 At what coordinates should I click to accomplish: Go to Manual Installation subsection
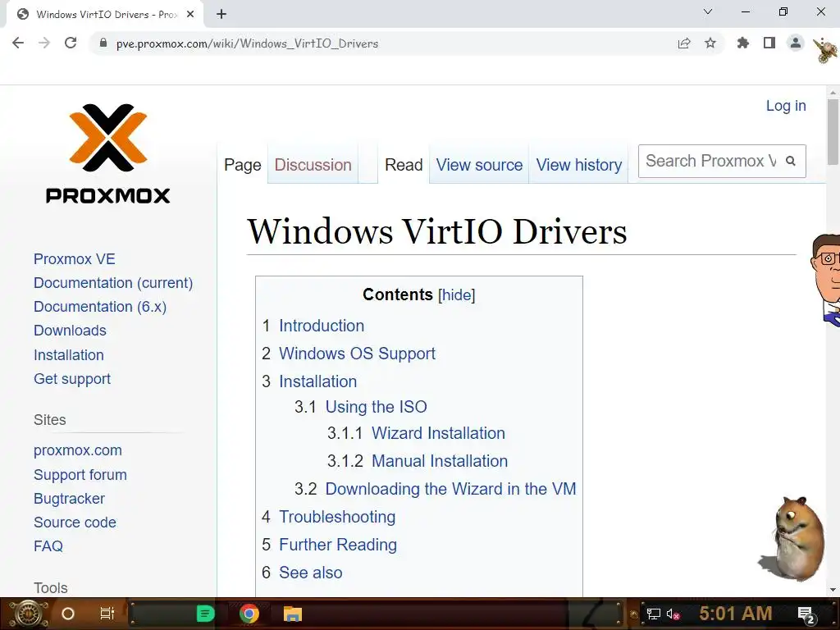(440, 461)
